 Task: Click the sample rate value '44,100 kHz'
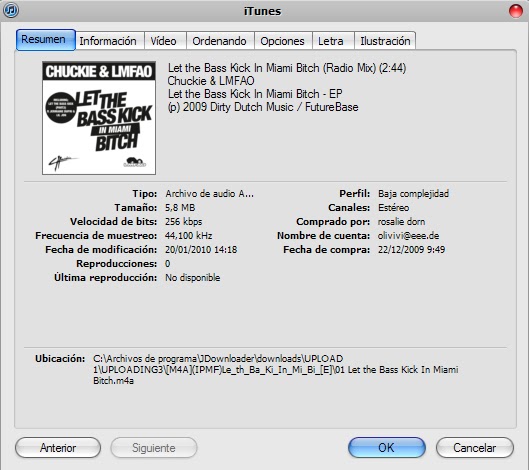[x=189, y=236]
